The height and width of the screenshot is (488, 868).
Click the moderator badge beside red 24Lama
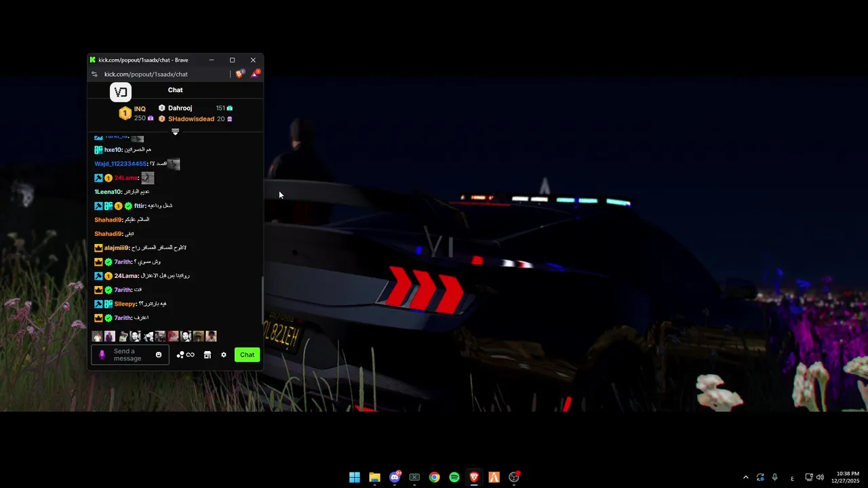click(98, 178)
